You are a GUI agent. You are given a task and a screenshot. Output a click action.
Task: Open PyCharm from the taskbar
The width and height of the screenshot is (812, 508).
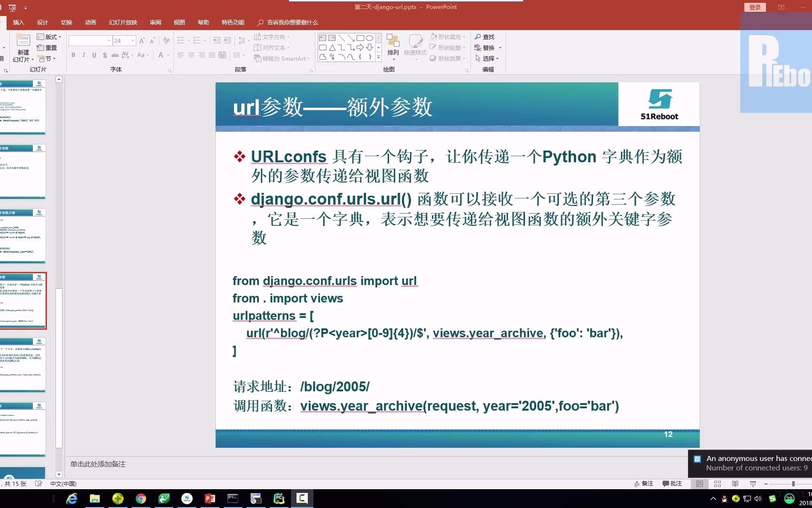(x=279, y=499)
